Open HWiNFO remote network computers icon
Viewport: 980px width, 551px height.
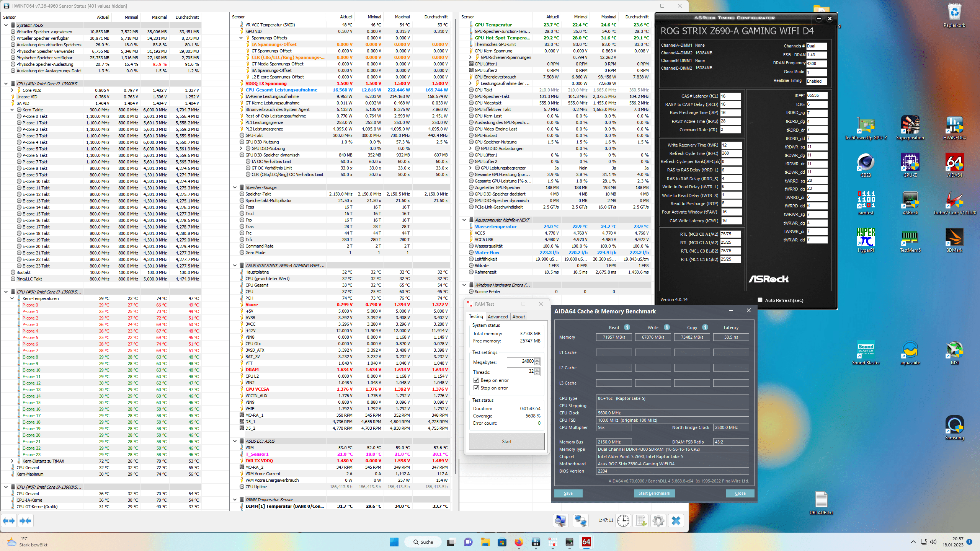coord(580,521)
